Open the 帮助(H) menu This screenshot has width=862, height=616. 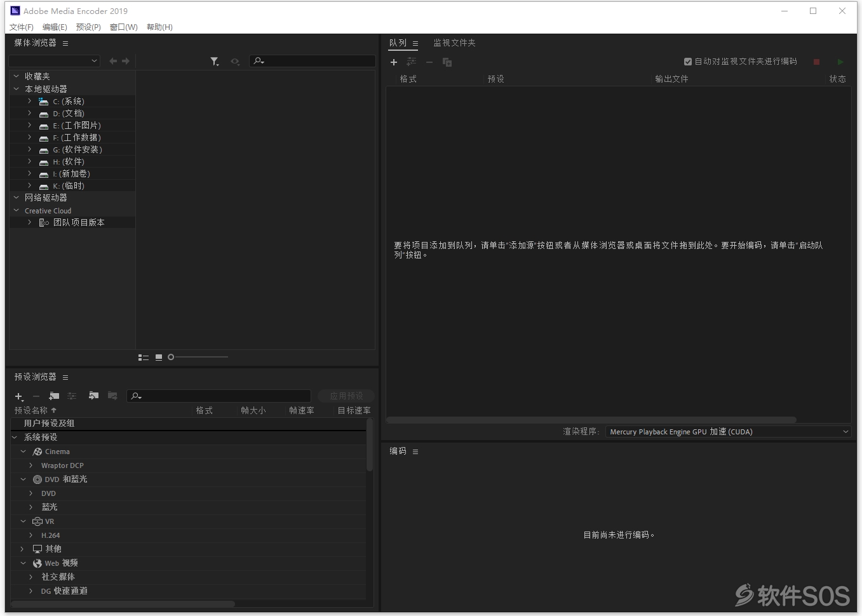point(159,27)
